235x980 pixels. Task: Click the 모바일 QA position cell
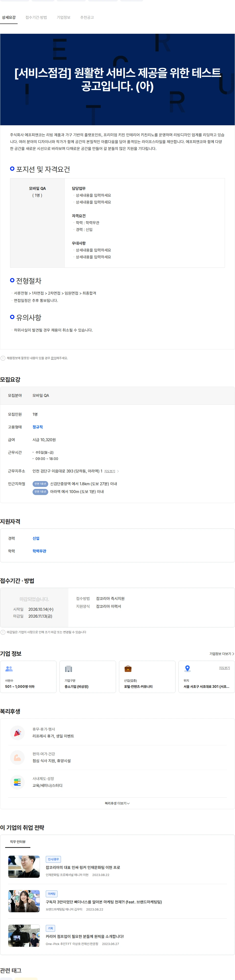pyautogui.click(x=37, y=223)
